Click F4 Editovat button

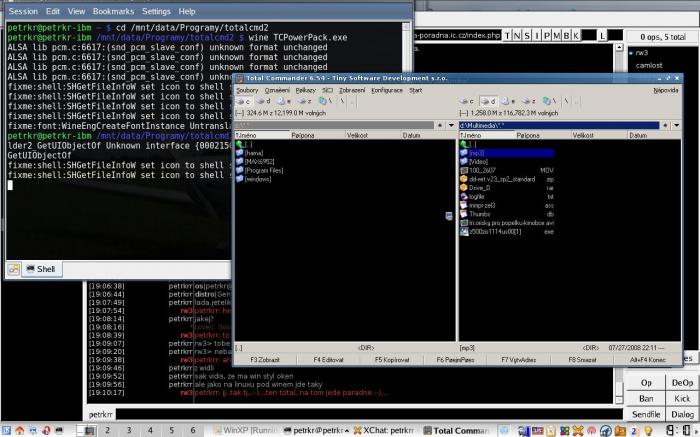(328, 360)
